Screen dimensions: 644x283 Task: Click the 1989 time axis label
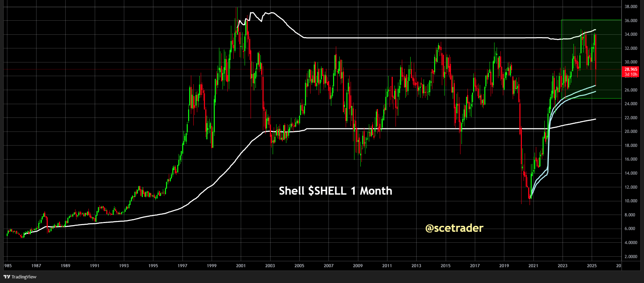[65, 266]
